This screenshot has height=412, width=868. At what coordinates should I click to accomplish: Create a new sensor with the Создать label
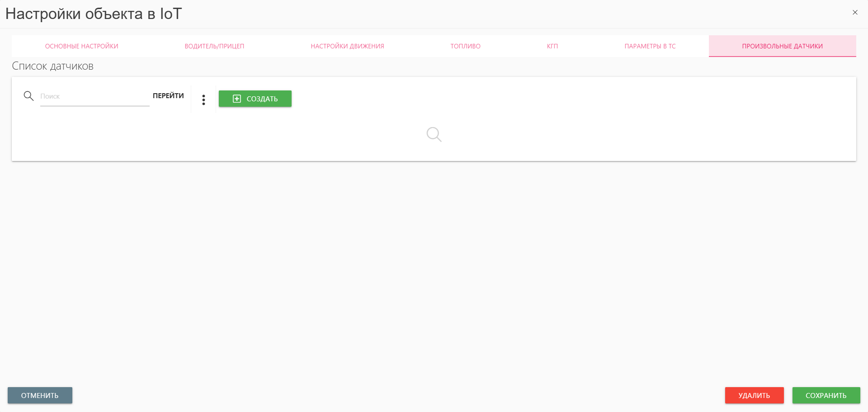tap(262, 99)
